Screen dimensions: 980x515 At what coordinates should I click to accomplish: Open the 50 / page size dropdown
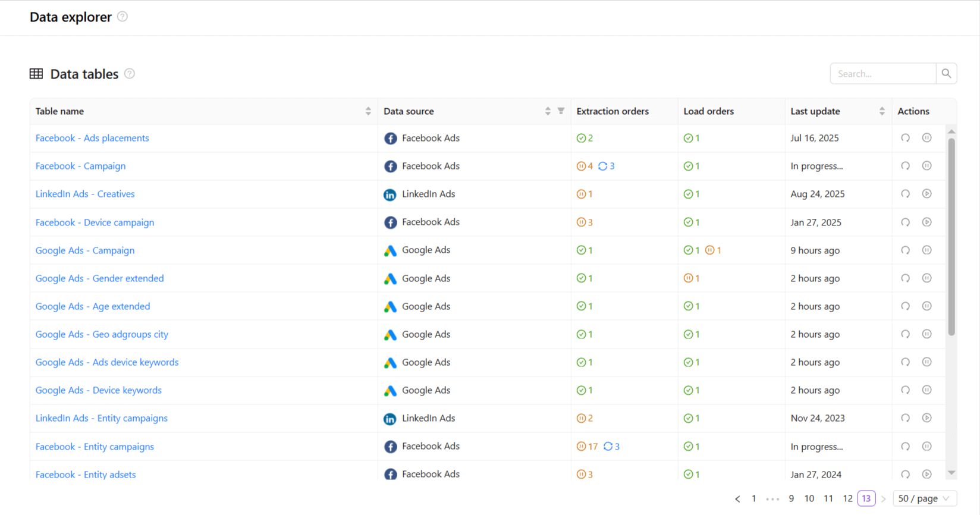tap(924, 498)
